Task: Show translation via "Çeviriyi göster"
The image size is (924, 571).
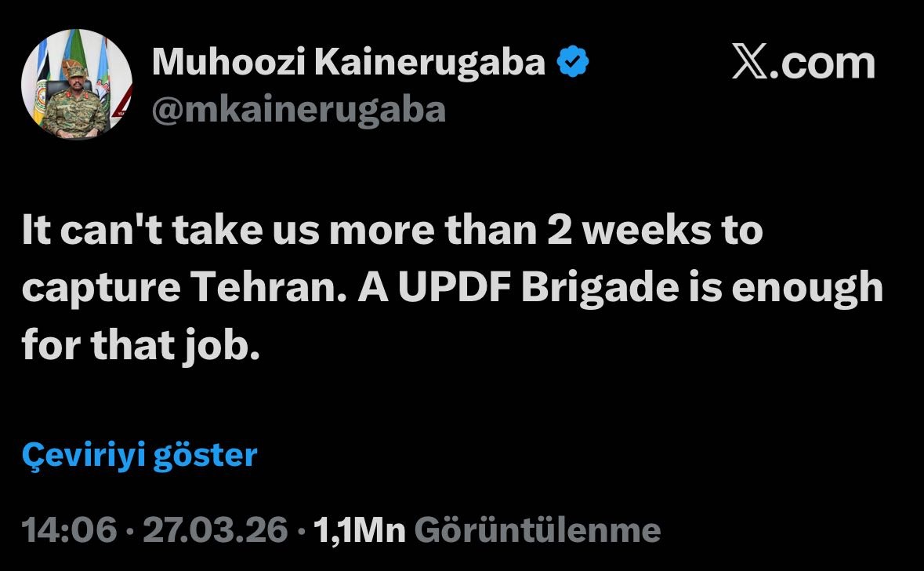Action: (x=140, y=455)
